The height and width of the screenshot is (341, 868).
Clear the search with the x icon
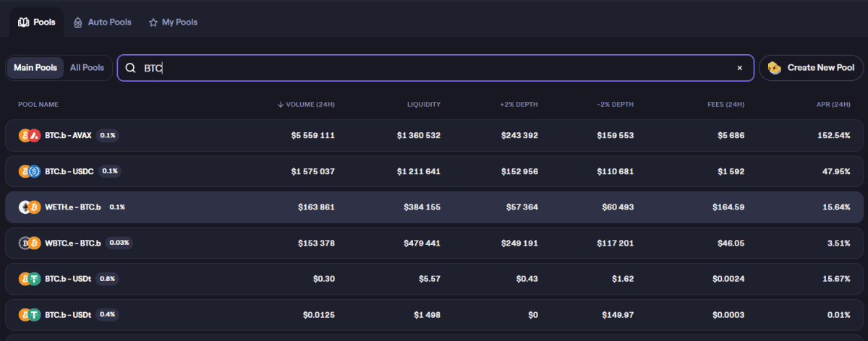click(739, 68)
